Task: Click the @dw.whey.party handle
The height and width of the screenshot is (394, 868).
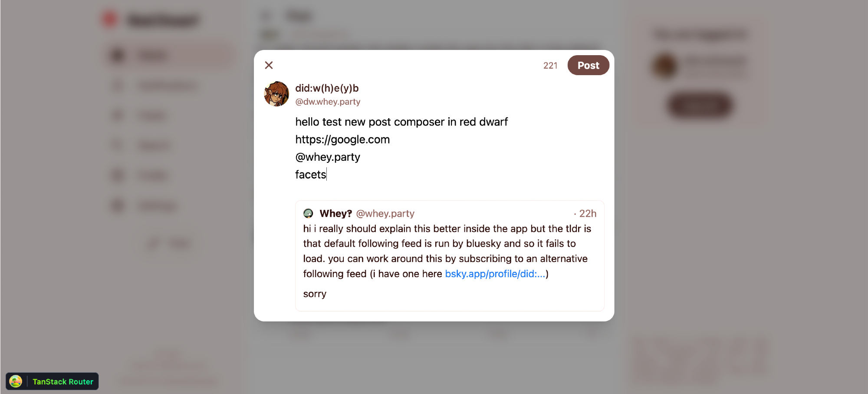Action: point(328,102)
